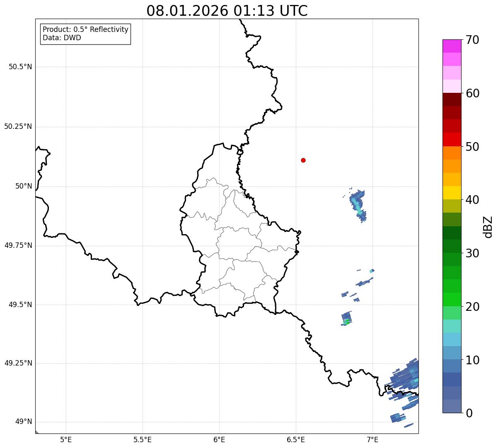
Task: Click the 5.5°E longitude label
Action: click(x=143, y=440)
